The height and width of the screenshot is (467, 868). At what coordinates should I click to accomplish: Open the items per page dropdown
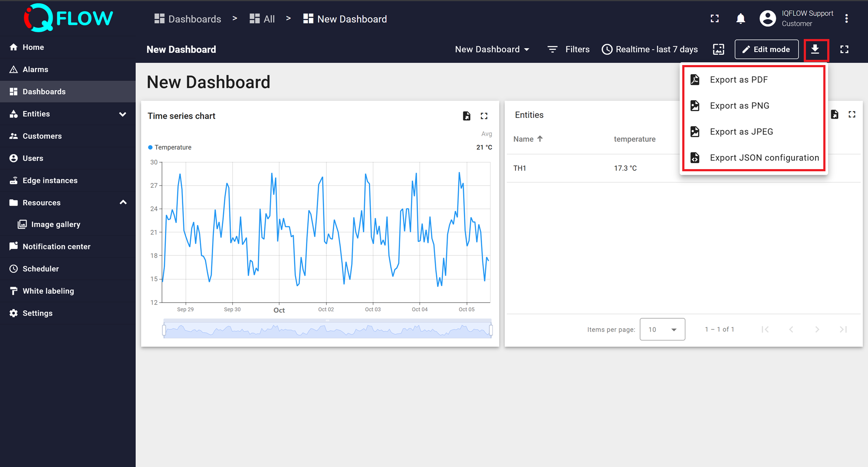pyautogui.click(x=662, y=330)
